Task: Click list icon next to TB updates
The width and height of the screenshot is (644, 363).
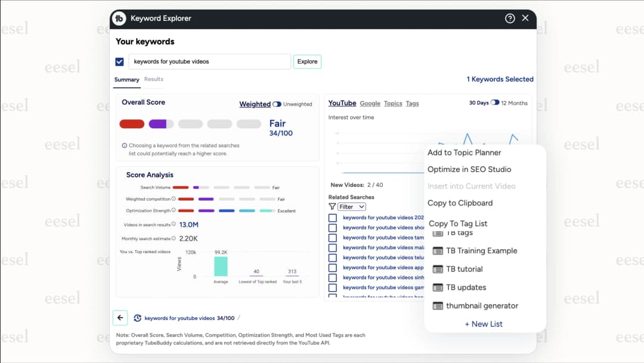Action: 438,288
